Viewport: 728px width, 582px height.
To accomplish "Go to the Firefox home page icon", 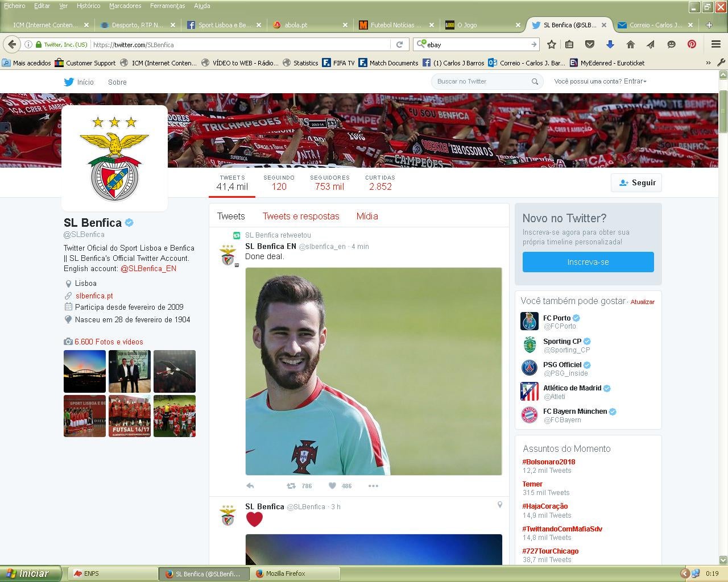I will [630, 44].
